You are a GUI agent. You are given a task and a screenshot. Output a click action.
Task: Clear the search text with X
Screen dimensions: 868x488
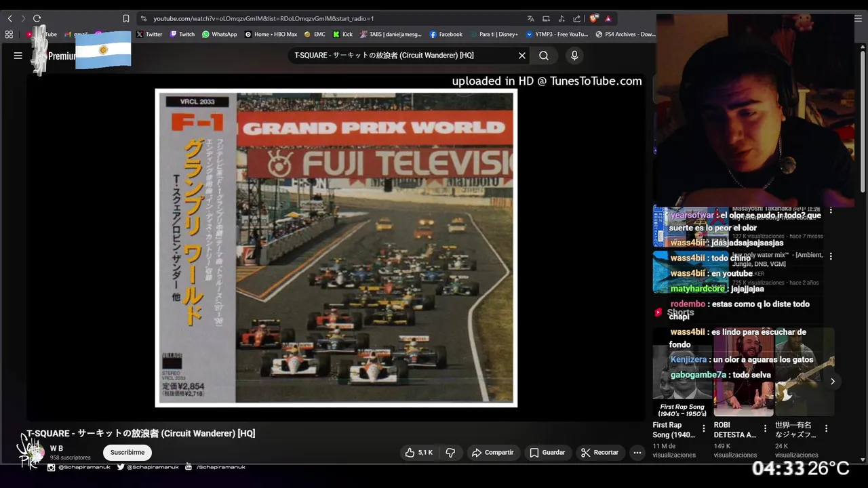[522, 56]
